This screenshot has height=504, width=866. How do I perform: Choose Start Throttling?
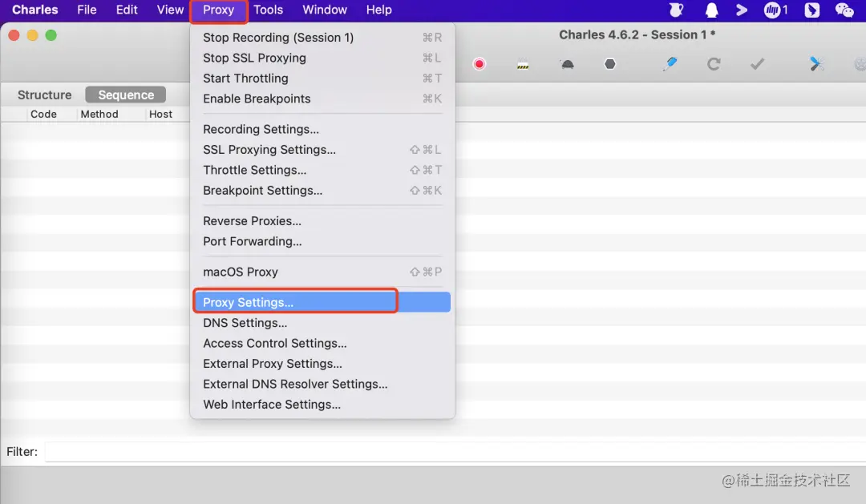(322, 79)
